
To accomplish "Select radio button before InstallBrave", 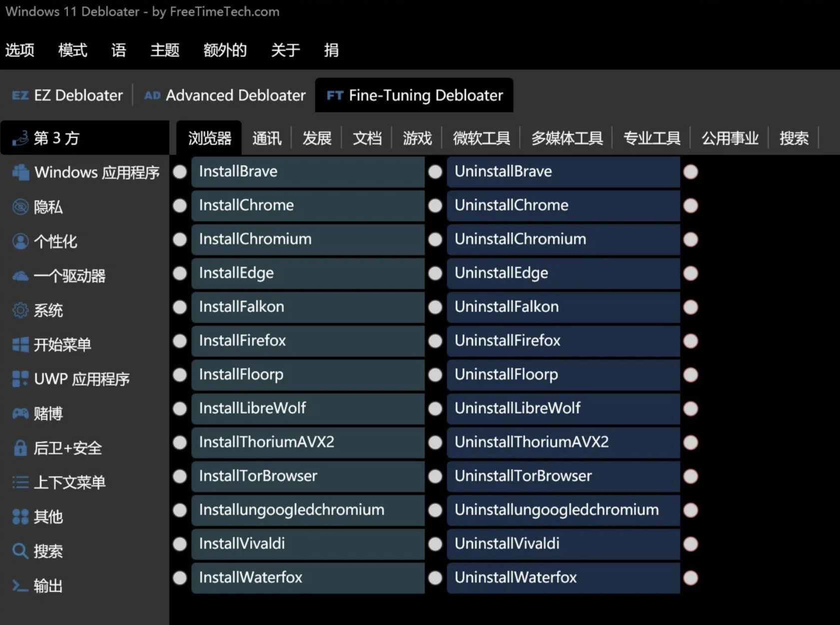I will coord(180,172).
